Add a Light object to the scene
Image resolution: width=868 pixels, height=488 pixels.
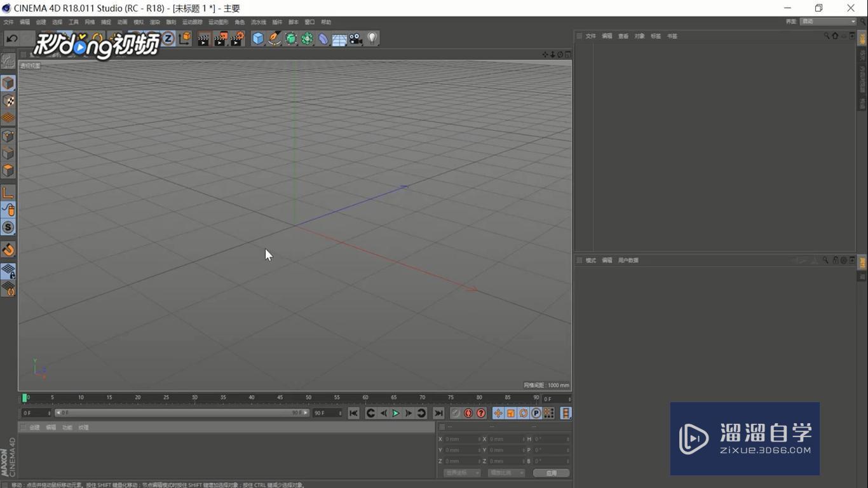(x=372, y=39)
